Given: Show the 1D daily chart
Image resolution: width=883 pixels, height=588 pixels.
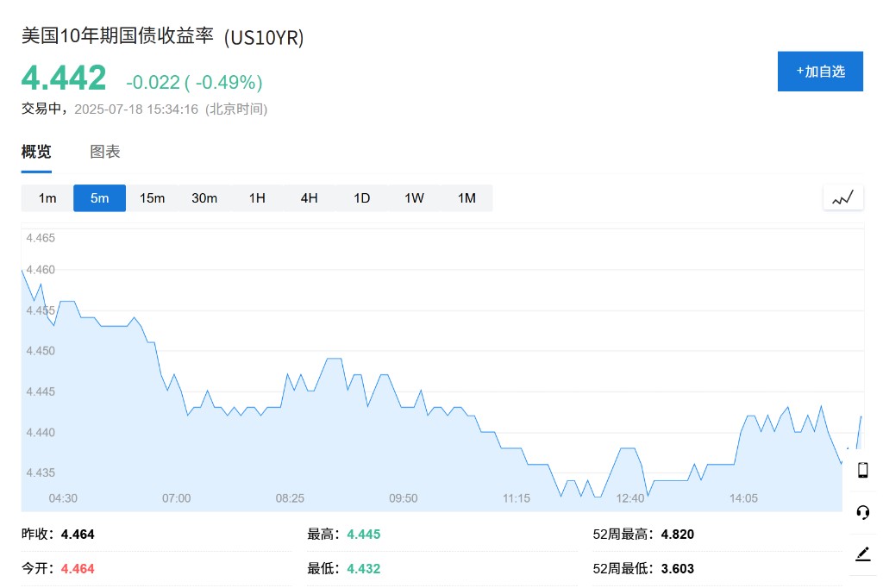Looking at the screenshot, I should coord(362,198).
